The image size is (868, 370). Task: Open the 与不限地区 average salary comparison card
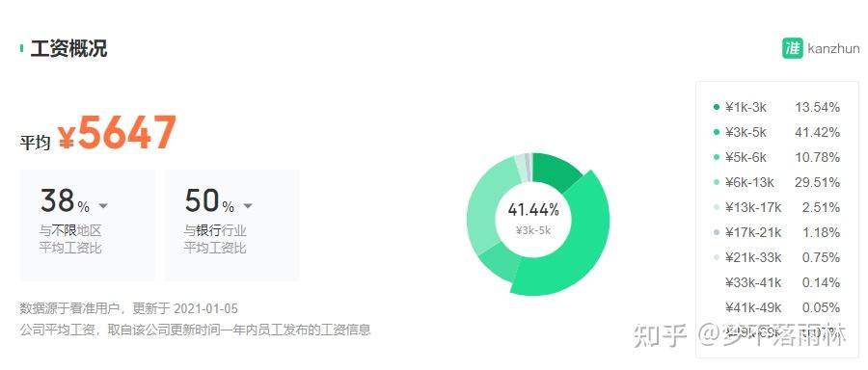pos(88,225)
